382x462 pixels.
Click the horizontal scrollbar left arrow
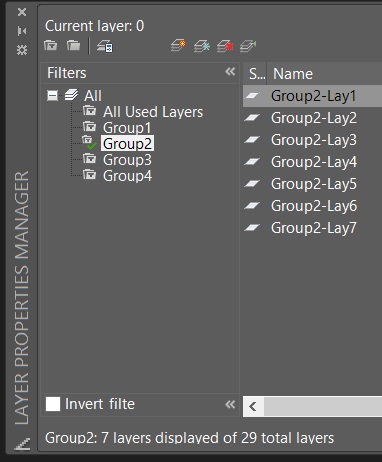click(x=253, y=406)
